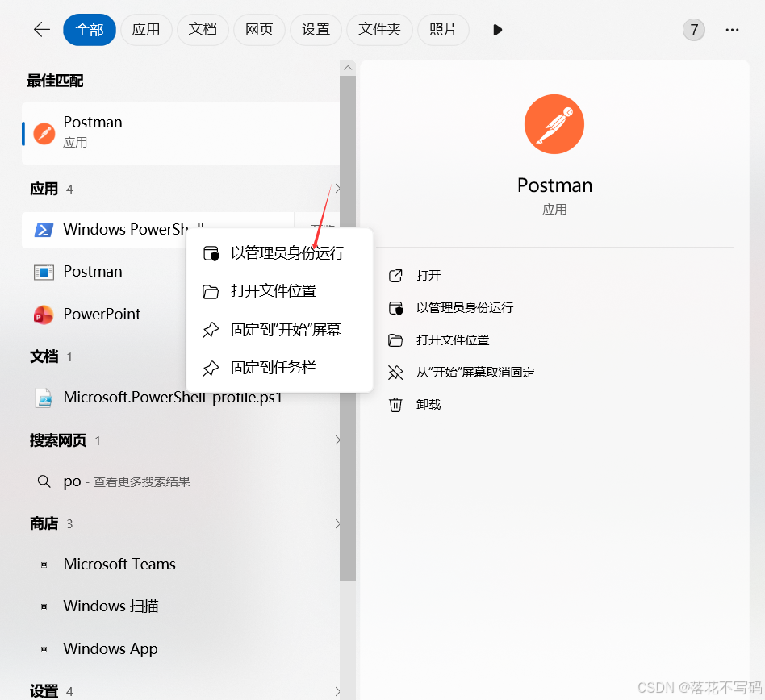Choose 以管理员身份运行 in the context menu
Viewport: 765px width, 700px height.
click(279, 253)
